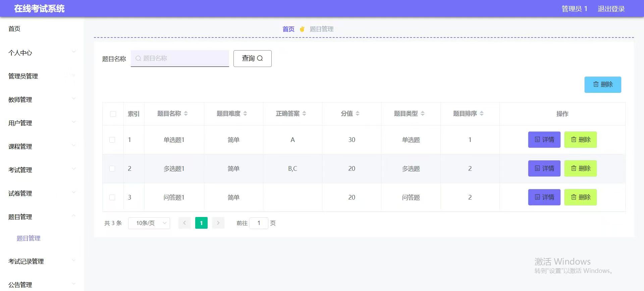
Task: Expand the 试卷管理 chevron in sidebar
Action: click(x=74, y=192)
